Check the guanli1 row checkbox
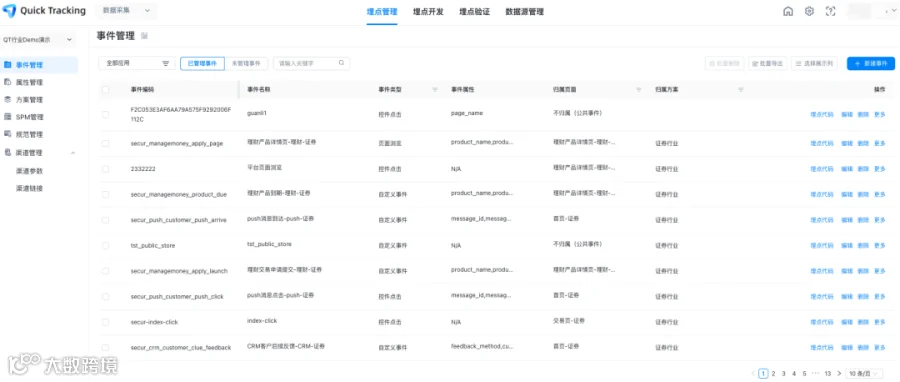Screen dimensions: 900x382 point(105,115)
